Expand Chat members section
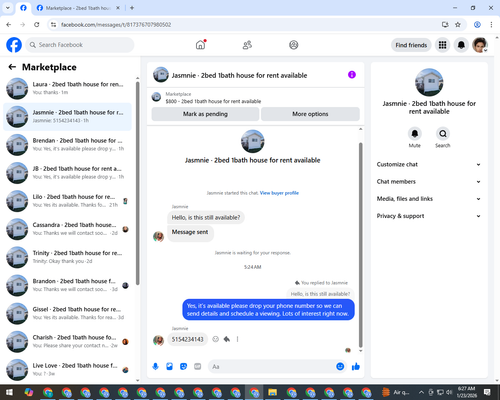The height and width of the screenshot is (400, 500). point(429,182)
